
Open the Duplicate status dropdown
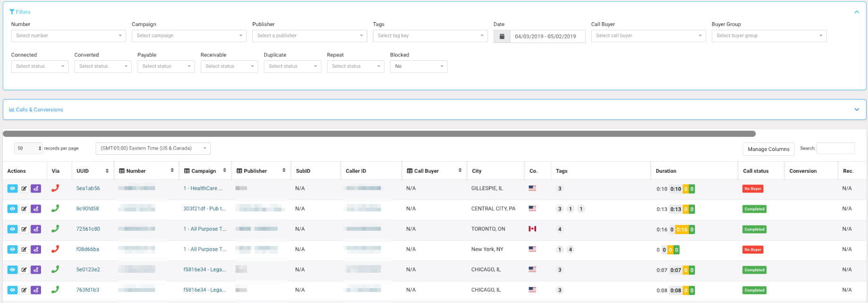[x=293, y=67]
